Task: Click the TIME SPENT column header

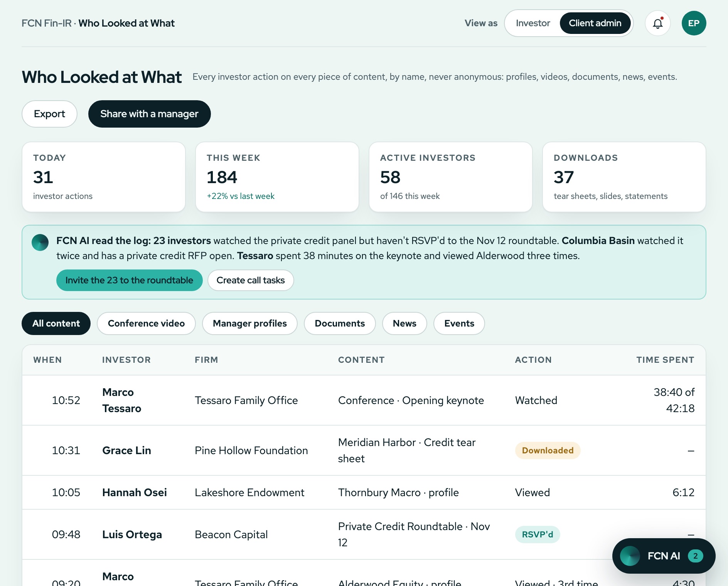Action: [x=665, y=360]
